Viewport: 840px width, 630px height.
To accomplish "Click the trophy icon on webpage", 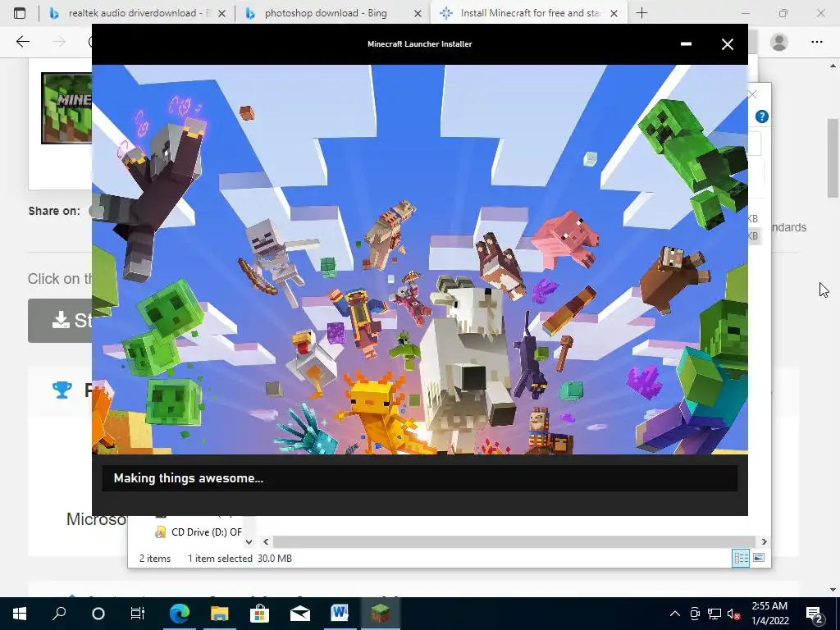I will (x=62, y=390).
